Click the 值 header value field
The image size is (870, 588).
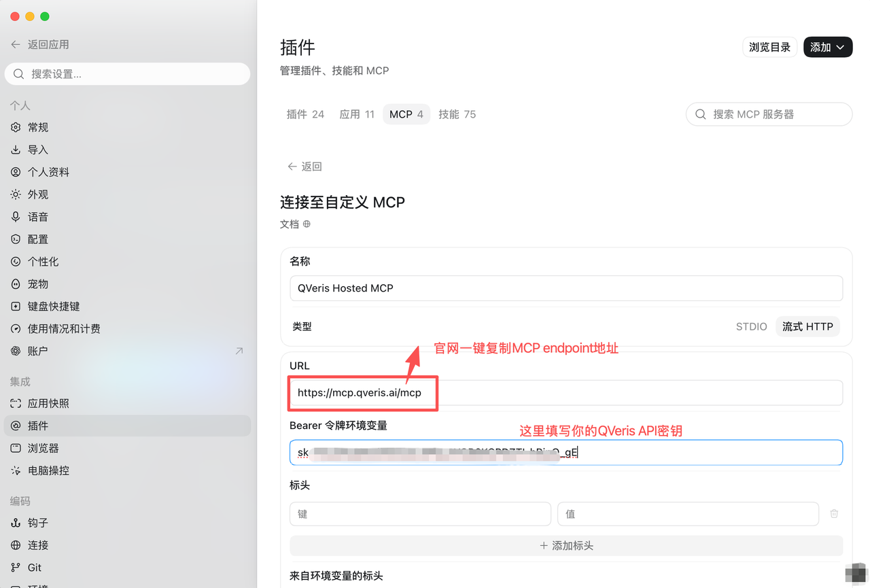click(688, 514)
